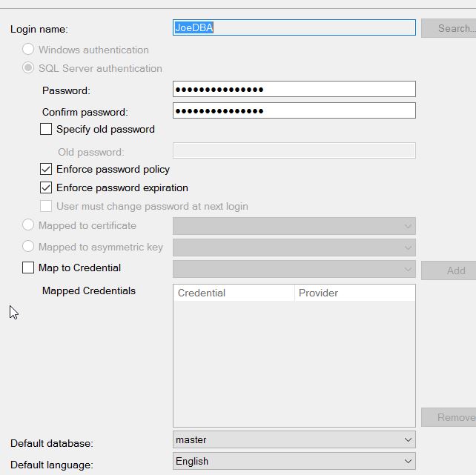Select SQL Server authentication option
Screen dimensions: 476x475
28,68
